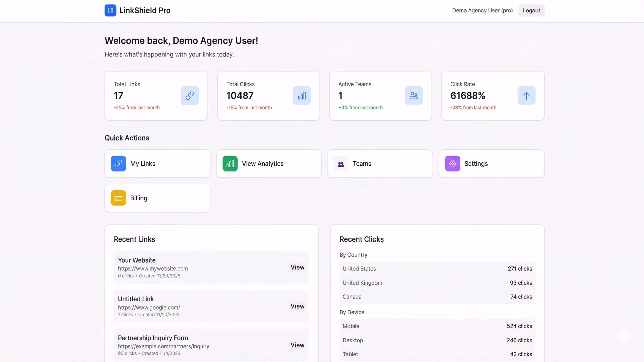Click the chain link icon in Total Links card
The width and height of the screenshot is (644, 362).
pyautogui.click(x=190, y=96)
